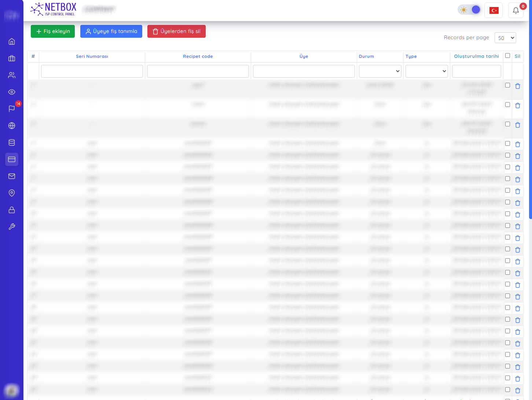Open the notification bell icon
The height and width of the screenshot is (400, 532).
click(x=516, y=10)
